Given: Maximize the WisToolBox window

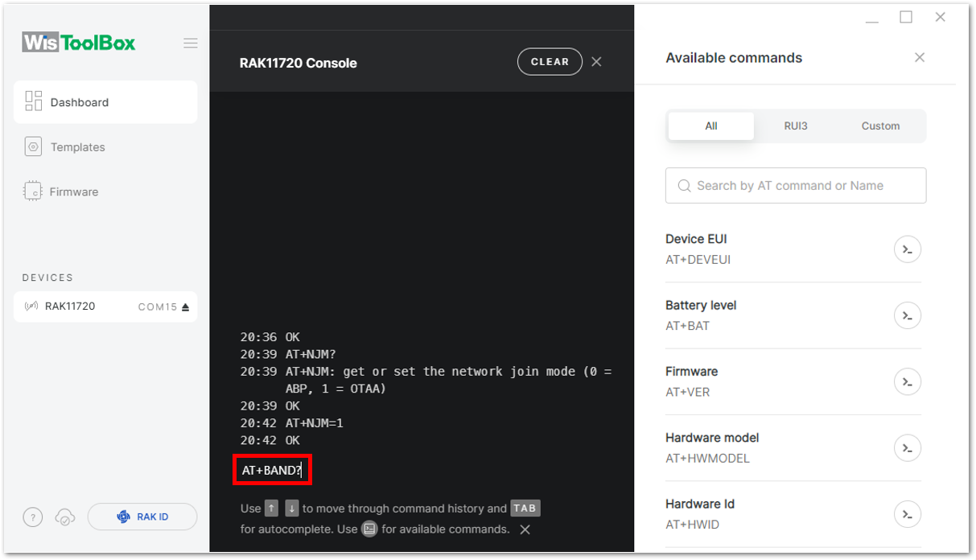Looking at the screenshot, I should coord(906,17).
